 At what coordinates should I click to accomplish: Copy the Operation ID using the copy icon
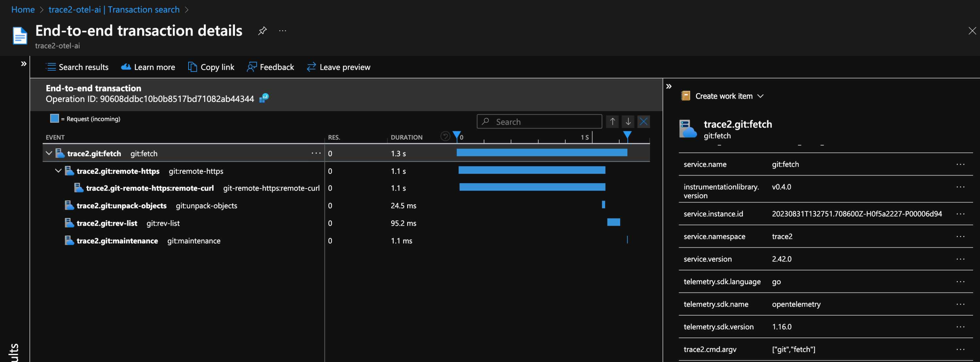point(264,98)
